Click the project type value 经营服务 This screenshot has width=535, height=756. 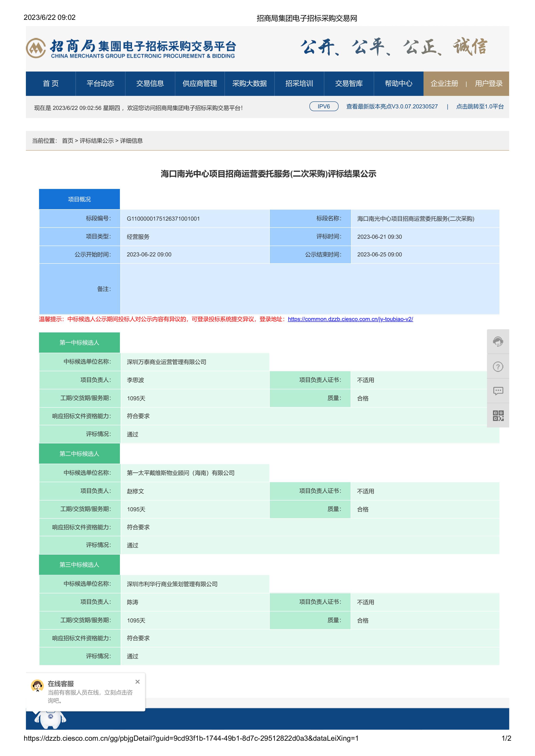138,237
